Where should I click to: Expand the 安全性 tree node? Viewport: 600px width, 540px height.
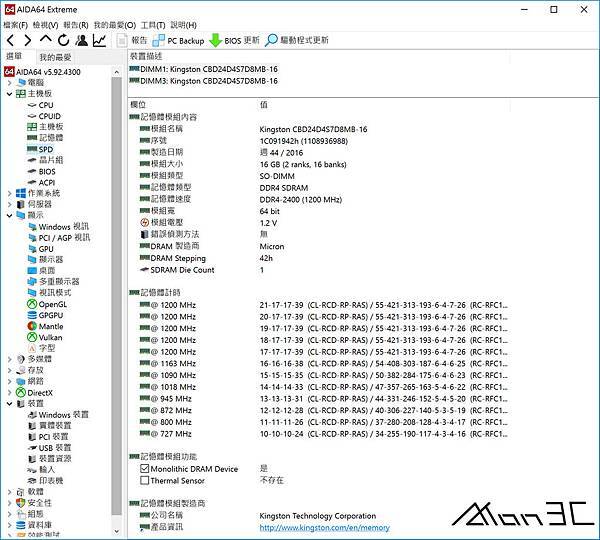10,503
